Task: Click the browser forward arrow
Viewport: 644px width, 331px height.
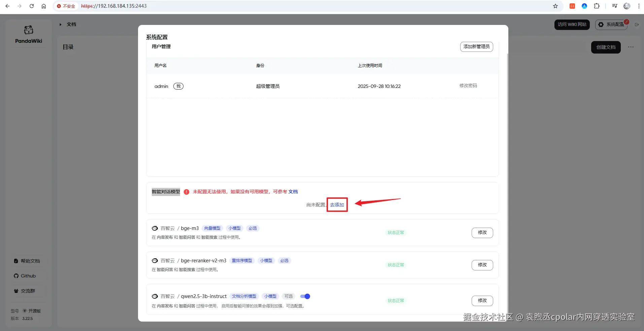Action: [20, 6]
